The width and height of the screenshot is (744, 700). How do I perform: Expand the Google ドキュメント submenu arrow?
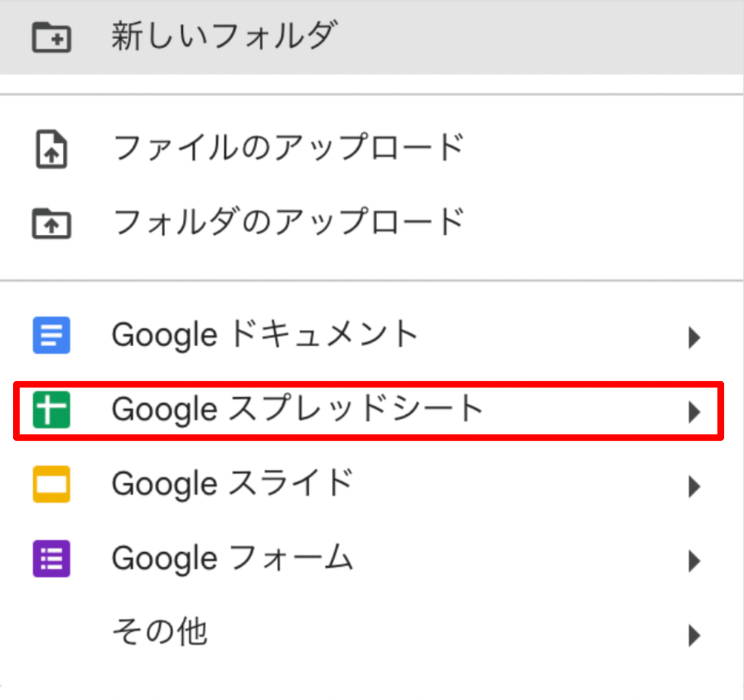[694, 337]
